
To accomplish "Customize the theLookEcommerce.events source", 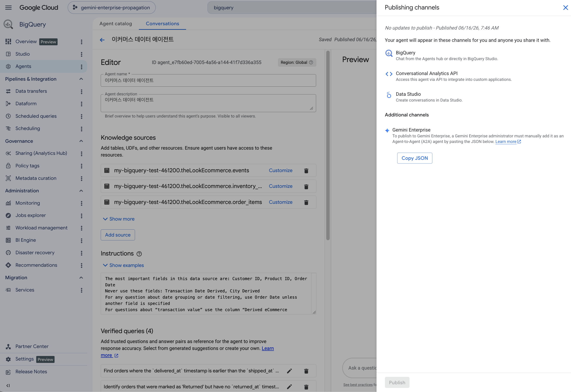I will click(x=280, y=171).
